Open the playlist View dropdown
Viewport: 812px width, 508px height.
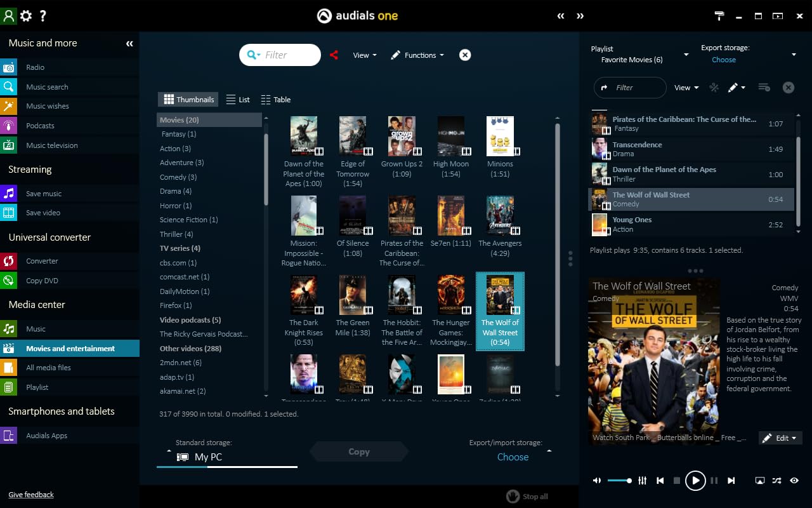686,88
